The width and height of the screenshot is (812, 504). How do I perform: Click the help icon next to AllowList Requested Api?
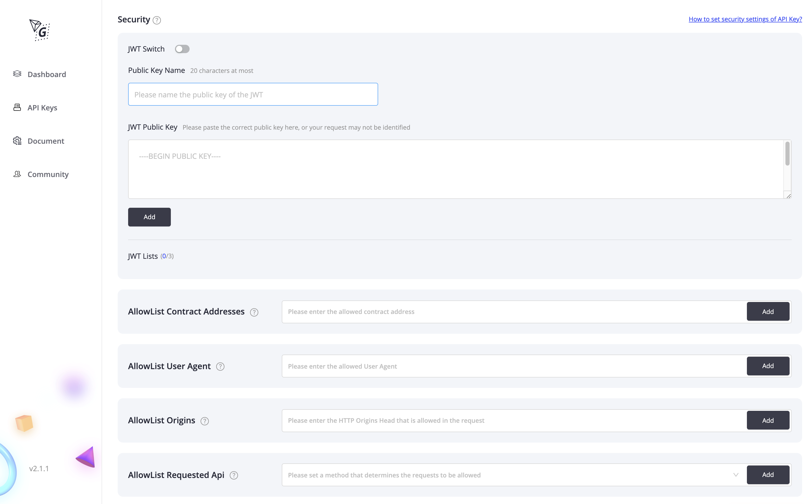(233, 475)
